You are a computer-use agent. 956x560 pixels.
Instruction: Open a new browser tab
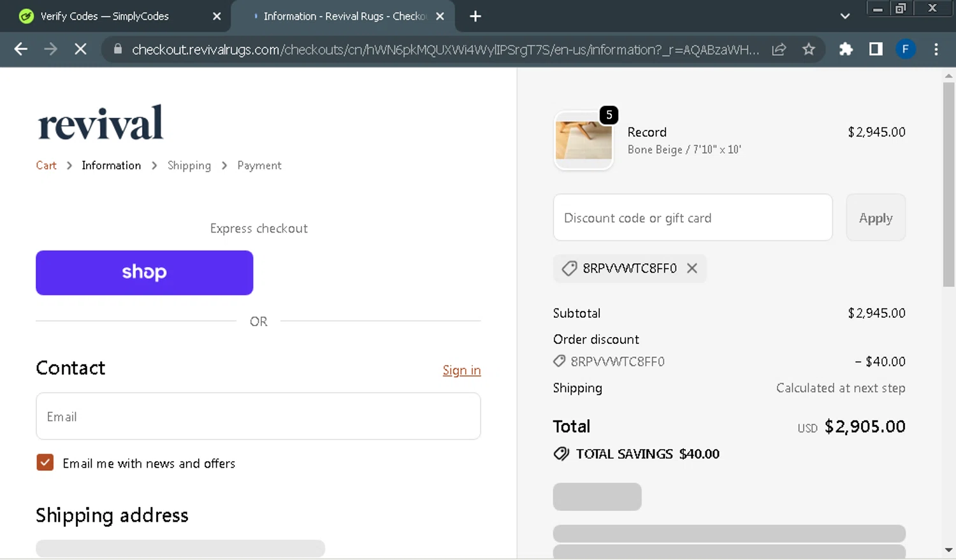[475, 17]
